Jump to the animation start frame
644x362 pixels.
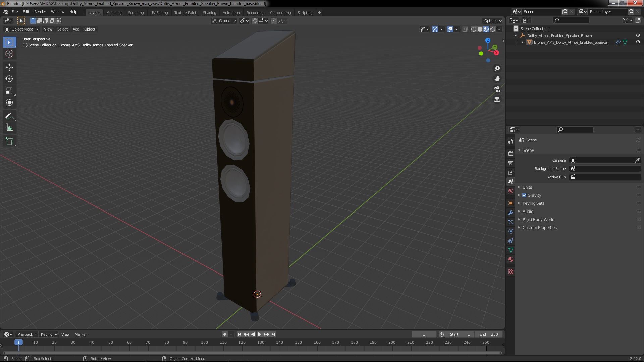click(239, 334)
